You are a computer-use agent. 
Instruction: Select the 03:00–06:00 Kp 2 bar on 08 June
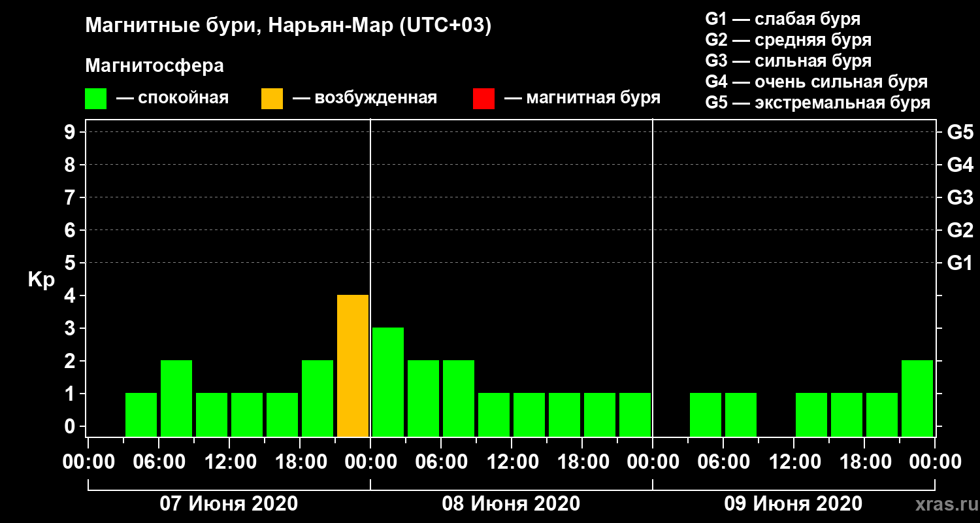(423, 399)
